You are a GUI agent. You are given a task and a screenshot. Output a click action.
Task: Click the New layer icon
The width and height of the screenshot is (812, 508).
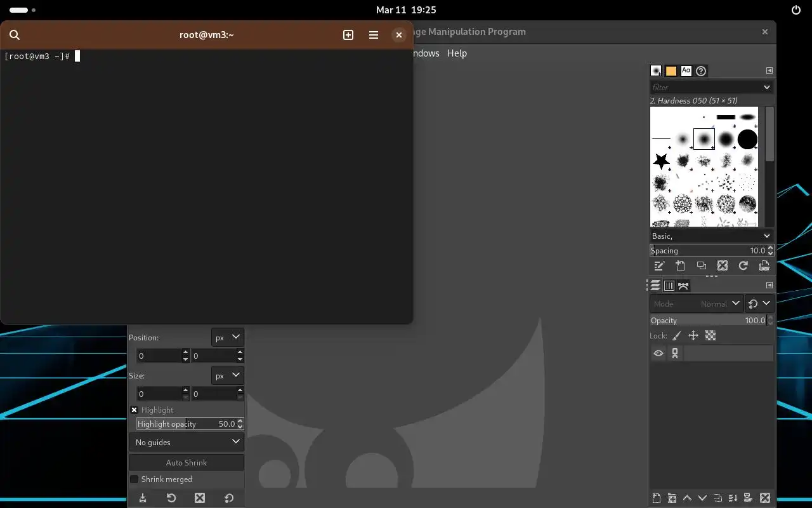(x=657, y=498)
